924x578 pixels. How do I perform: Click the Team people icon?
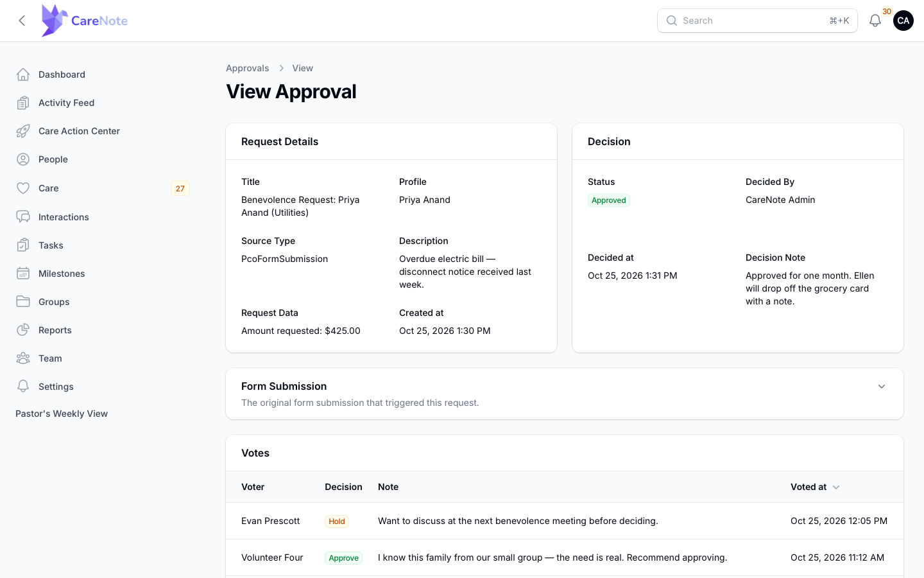point(23,358)
